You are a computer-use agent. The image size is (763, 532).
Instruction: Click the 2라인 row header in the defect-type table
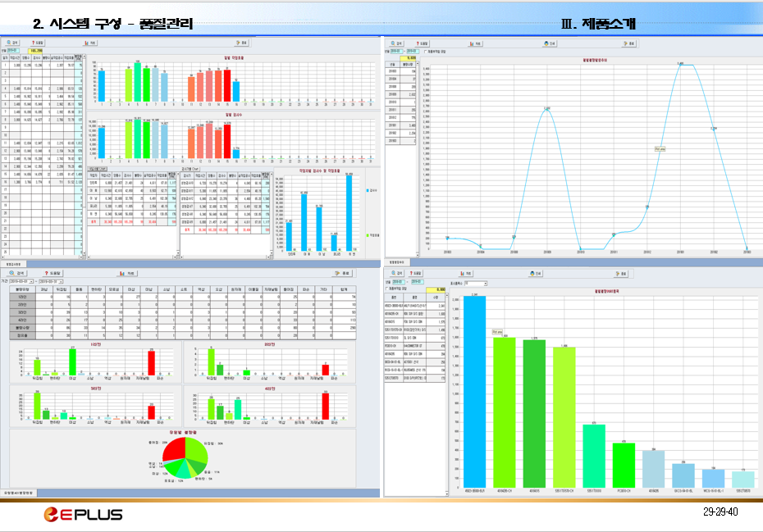coord(22,304)
